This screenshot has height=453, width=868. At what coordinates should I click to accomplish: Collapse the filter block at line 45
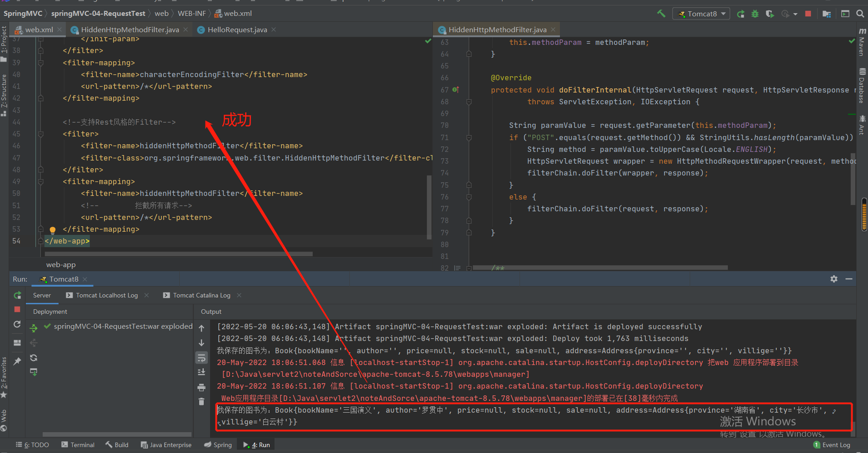[41, 134]
